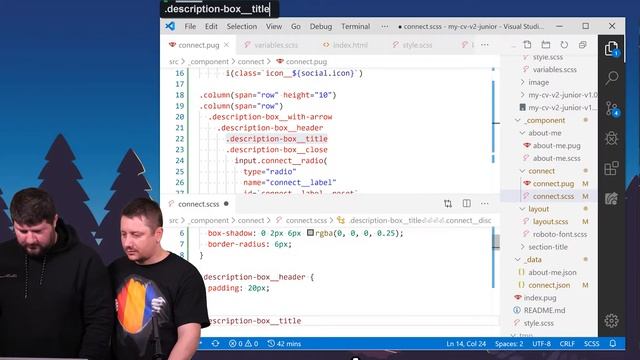Open notifications bell in status bar
The image size is (640, 360).
613,344
